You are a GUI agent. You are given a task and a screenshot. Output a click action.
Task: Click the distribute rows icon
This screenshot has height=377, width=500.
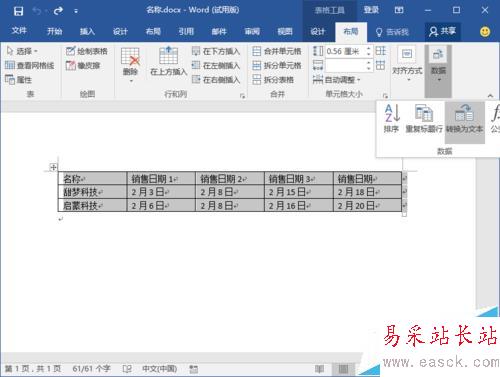tap(381, 51)
